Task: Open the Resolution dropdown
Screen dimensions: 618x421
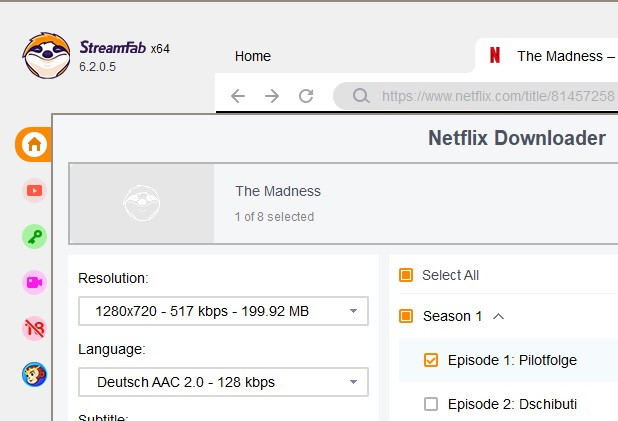Action: click(x=223, y=311)
